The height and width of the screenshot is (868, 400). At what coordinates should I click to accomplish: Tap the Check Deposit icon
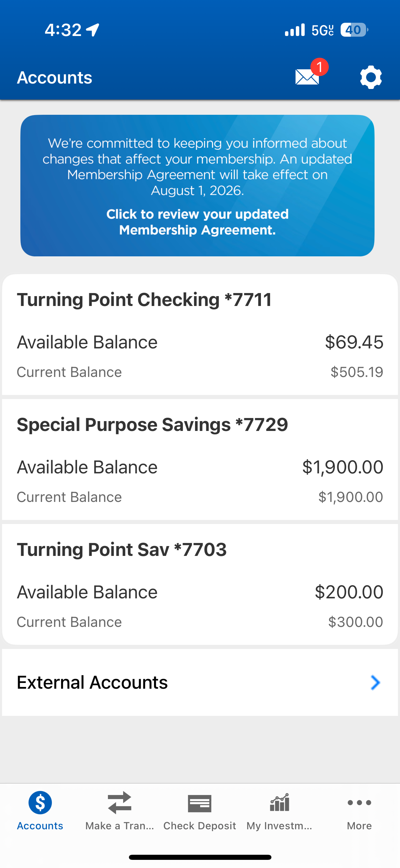tap(199, 803)
